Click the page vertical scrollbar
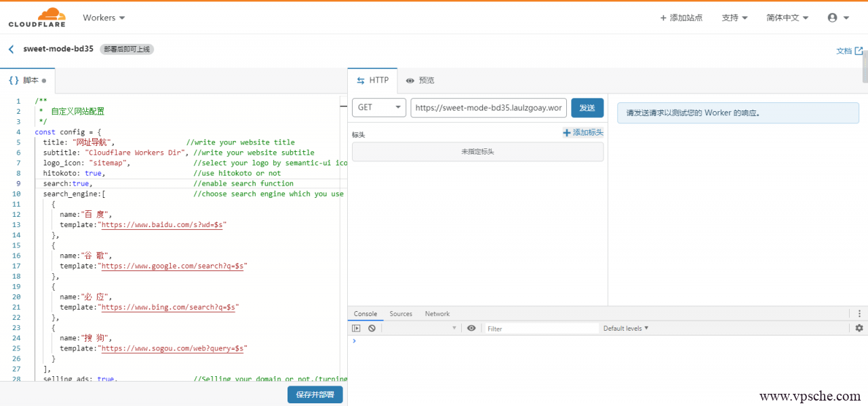 (x=865, y=66)
